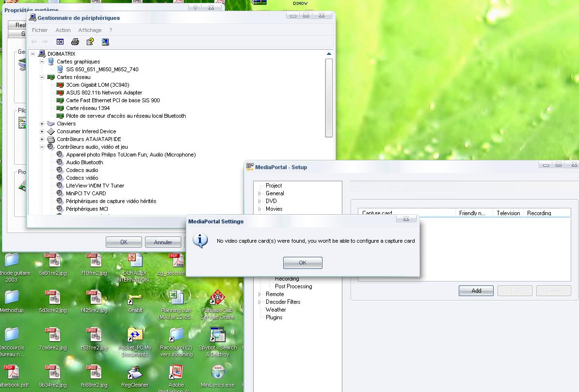This screenshot has width=579, height=392.
Task: Click the scan for hardware changes toolbar icon
Action: tap(105, 42)
